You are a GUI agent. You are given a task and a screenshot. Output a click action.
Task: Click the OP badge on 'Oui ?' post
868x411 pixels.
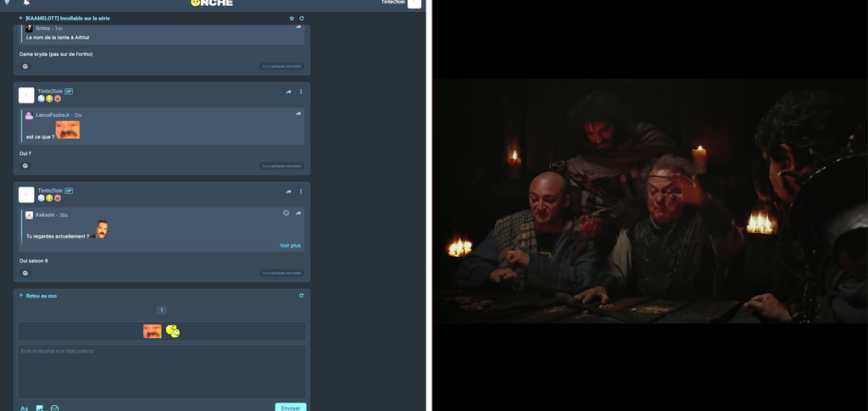tap(69, 92)
